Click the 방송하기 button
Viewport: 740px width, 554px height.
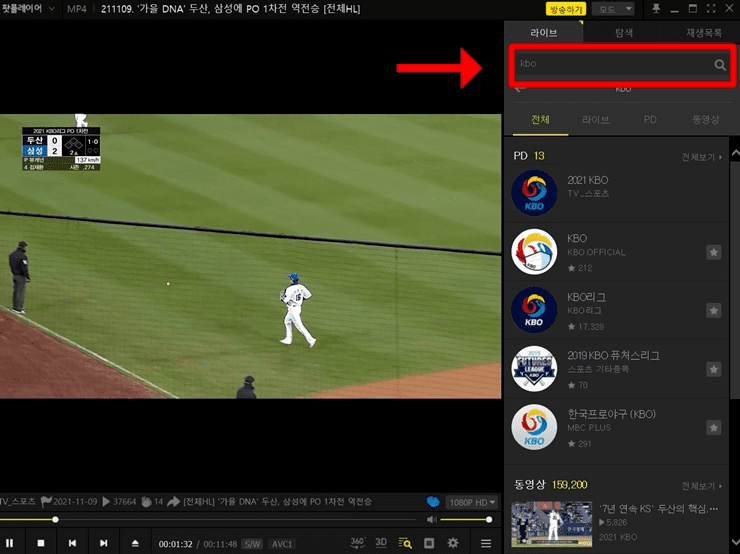click(565, 9)
